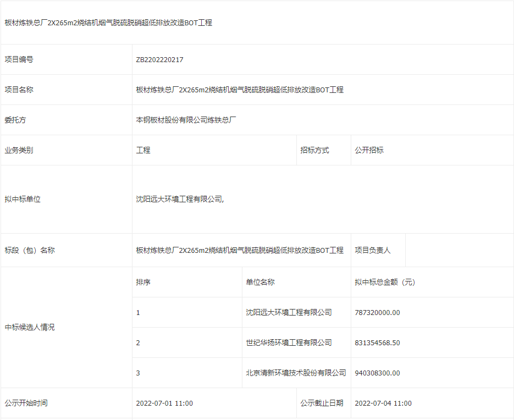Screen dimensions: 514x420
Task: Click 北京清新环境技术股份有限公司 candidate
Action: point(296,373)
